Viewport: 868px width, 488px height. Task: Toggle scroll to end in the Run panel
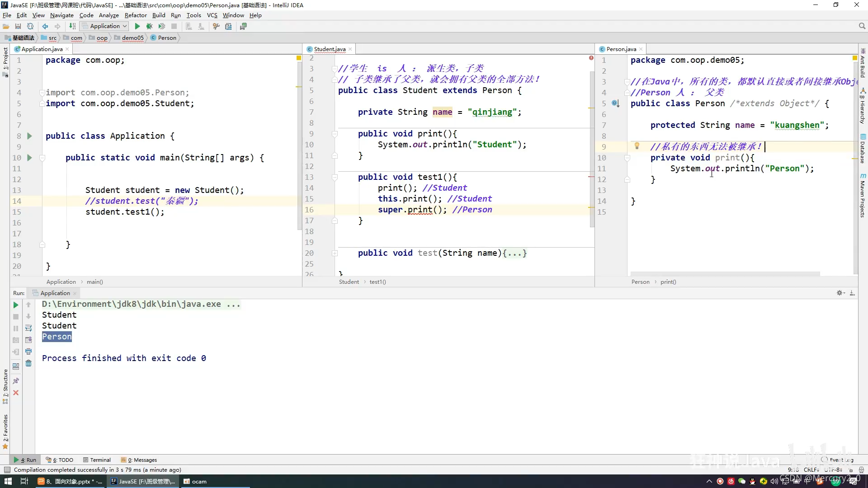[x=28, y=340]
